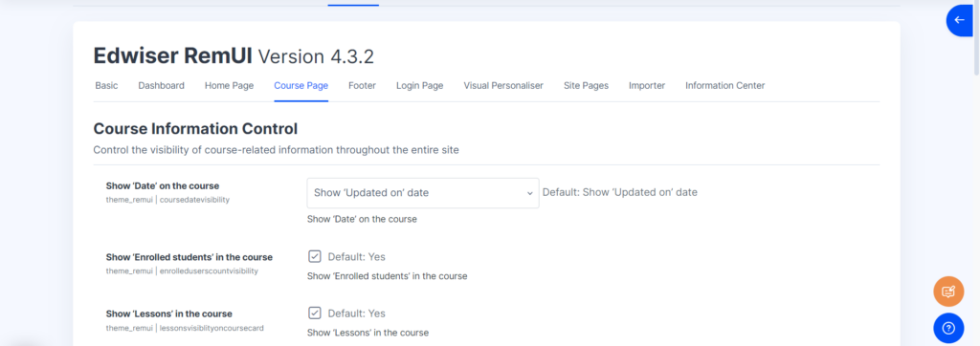This screenshot has height=346, width=980.
Task: Open the Information Center tab
Action: click(725, 86)
